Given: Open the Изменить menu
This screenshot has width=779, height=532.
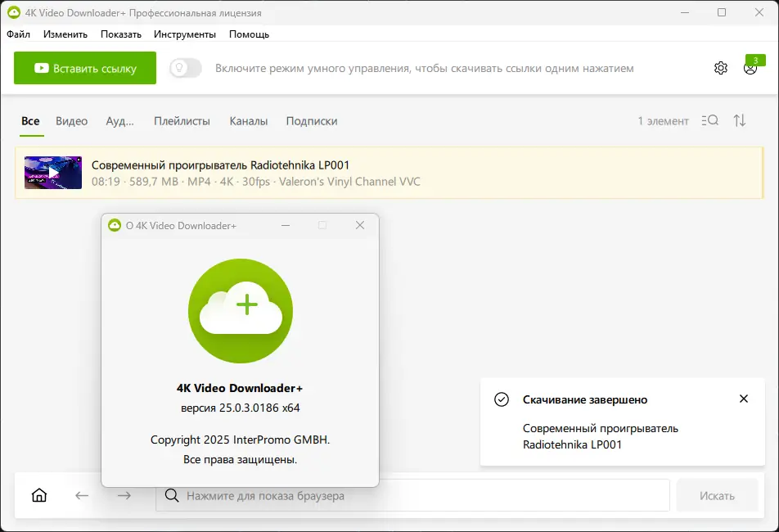Looking at the screenshot, I should (65, 34).
